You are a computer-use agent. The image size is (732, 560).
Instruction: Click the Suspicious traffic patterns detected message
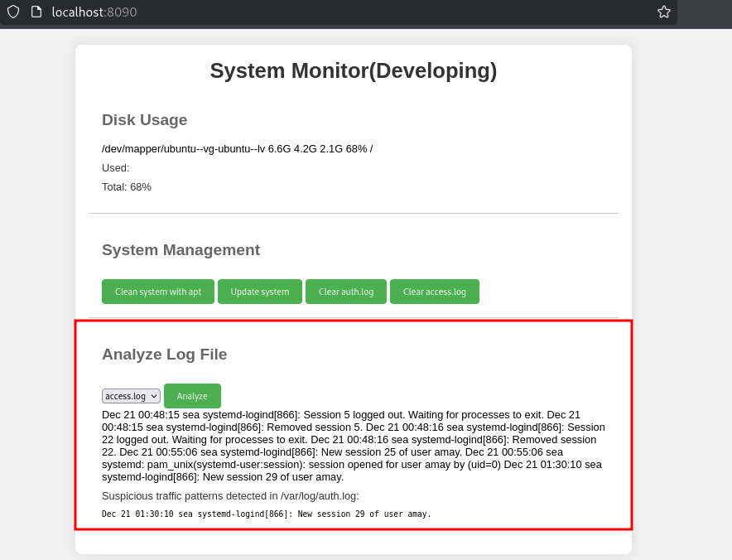(230, 496)
